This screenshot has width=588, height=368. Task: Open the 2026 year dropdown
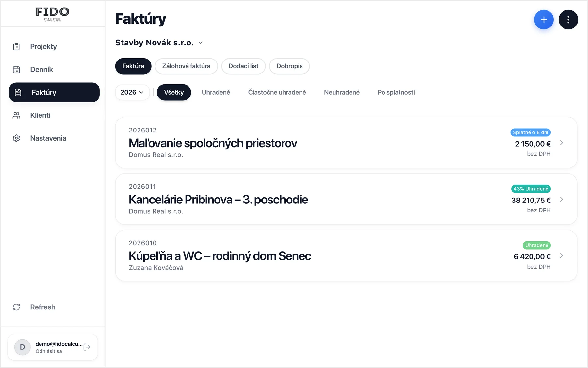coord(132,92)
